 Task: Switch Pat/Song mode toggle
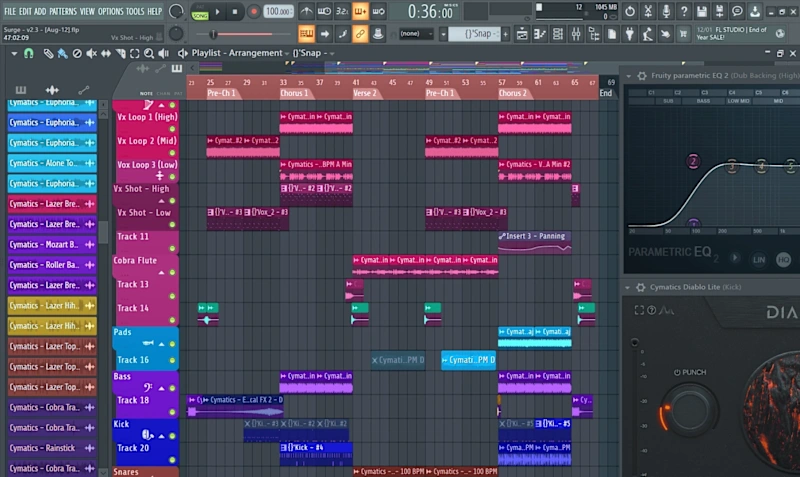coord(200,12)
